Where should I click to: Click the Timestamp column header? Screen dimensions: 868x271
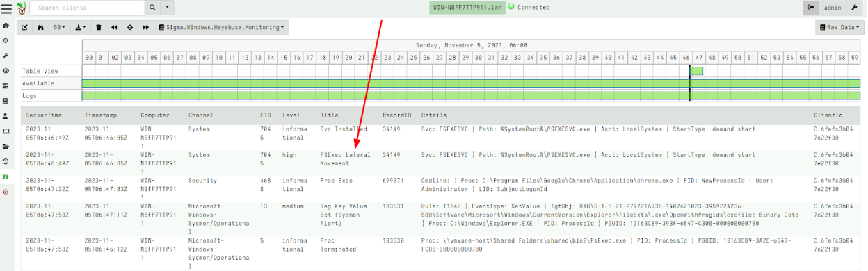[101, 115]
